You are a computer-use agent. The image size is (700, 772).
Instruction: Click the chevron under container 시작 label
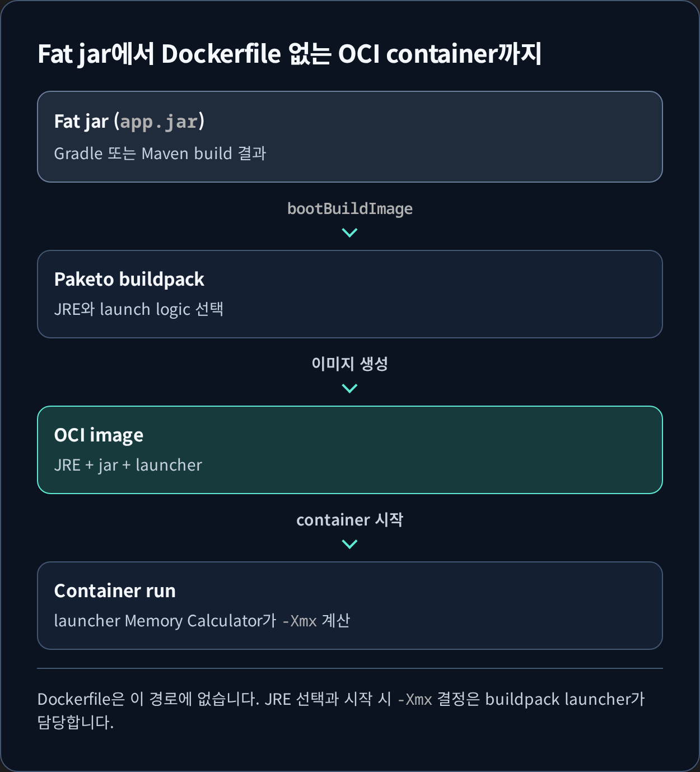point(349,544)
